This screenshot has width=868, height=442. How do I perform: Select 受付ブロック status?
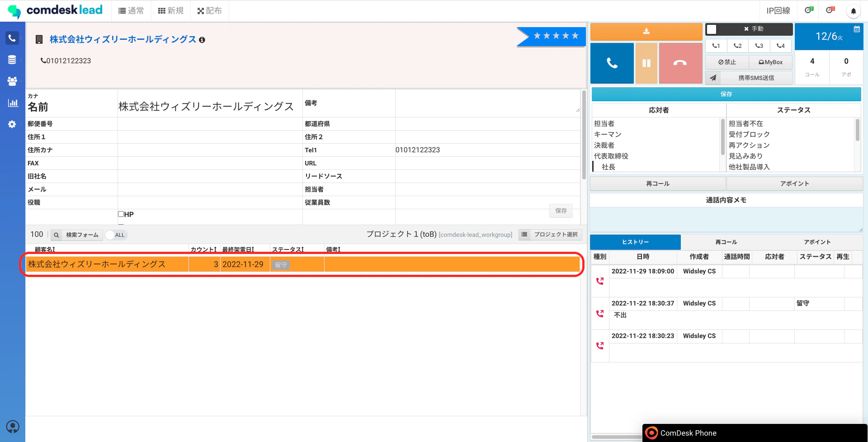pyautogui.click(x=749, y=134)
